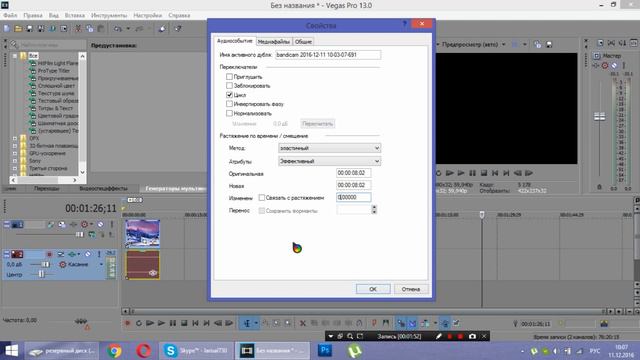The height and width of the screenshot is (360, 640).
Task: Click the timeline transport Stop button
Action: (x=184, y=323)
